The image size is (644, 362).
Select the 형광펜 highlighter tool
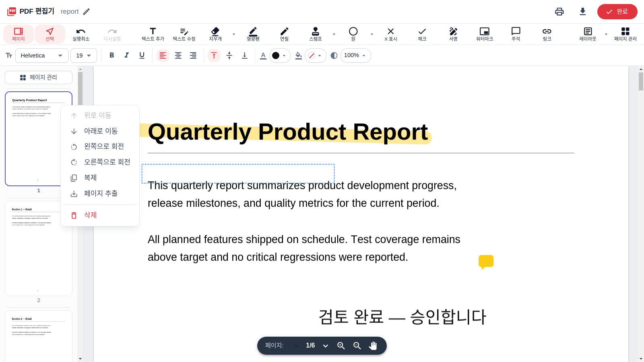click(253, 34)
